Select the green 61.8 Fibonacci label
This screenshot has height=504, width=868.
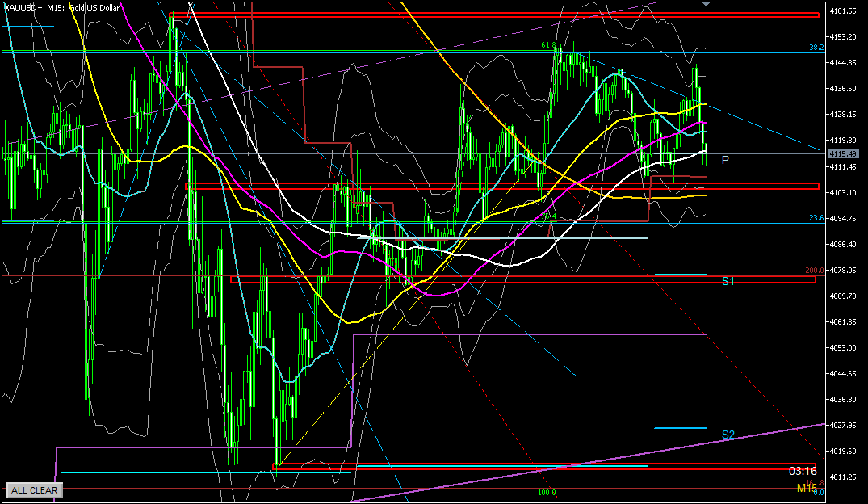point(550,46)
